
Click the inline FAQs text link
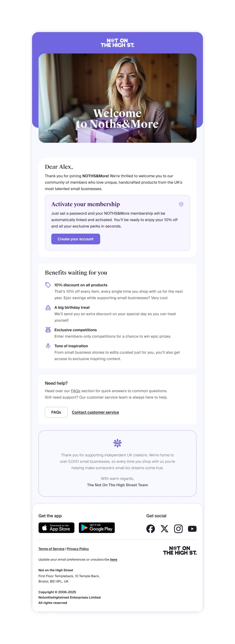click(76, 391)
